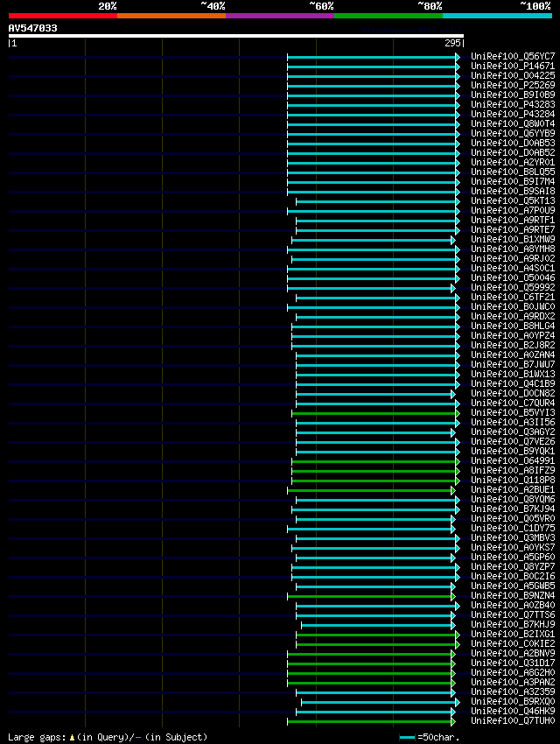
Task: Click the UniRef100_A0YPZ4 label
Action: [513, 335]
